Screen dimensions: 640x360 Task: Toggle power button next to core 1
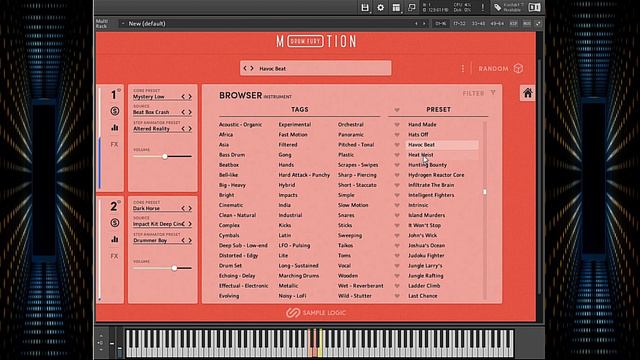click(119, 90)
